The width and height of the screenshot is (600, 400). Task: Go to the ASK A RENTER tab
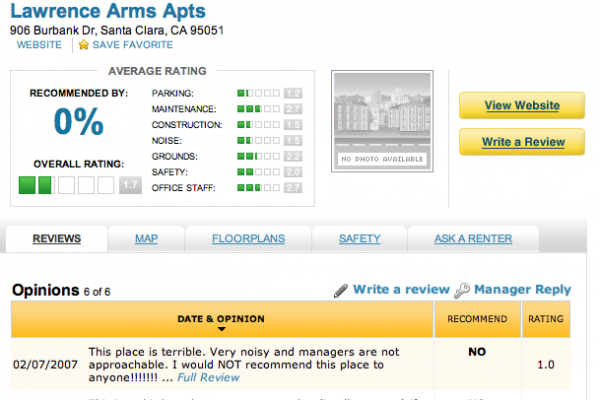pyautogui.click(x=473, y=239)
